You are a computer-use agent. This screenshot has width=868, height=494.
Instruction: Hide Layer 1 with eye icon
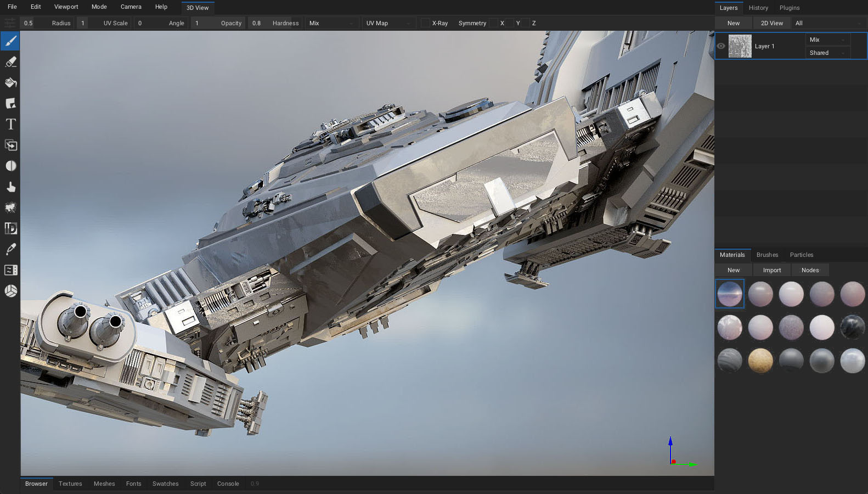(x=721, y=46)
